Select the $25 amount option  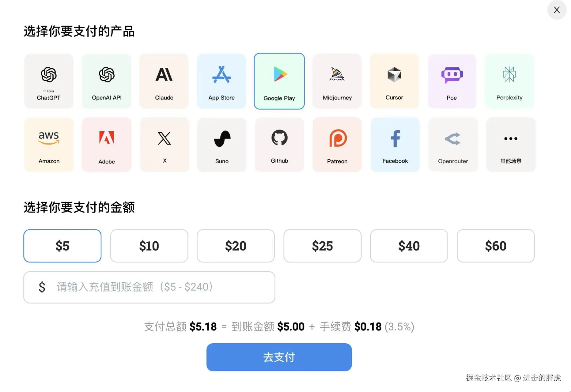(323, 246)
